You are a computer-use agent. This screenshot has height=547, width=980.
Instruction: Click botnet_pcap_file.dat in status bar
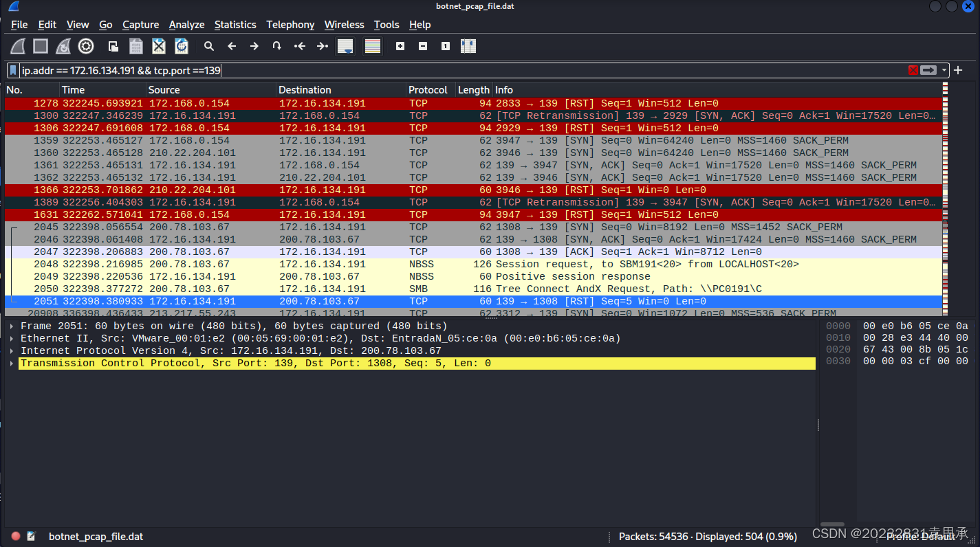tap(96, 536)
